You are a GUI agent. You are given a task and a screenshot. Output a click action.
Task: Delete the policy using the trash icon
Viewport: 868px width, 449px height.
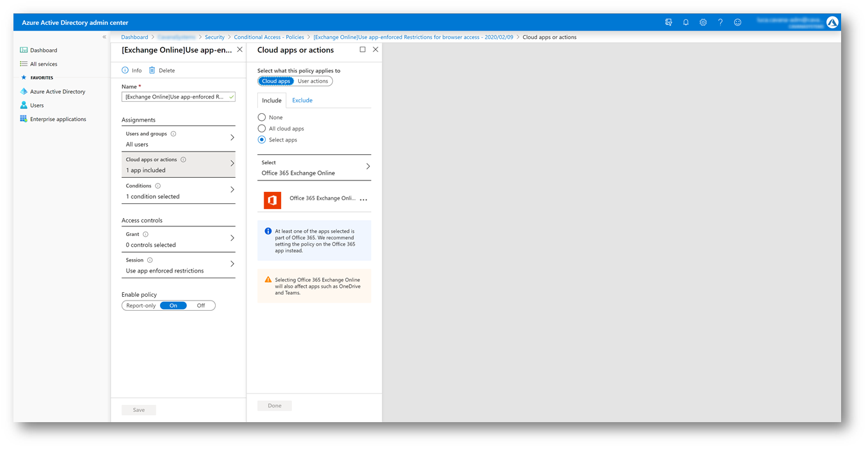[152, 70]
